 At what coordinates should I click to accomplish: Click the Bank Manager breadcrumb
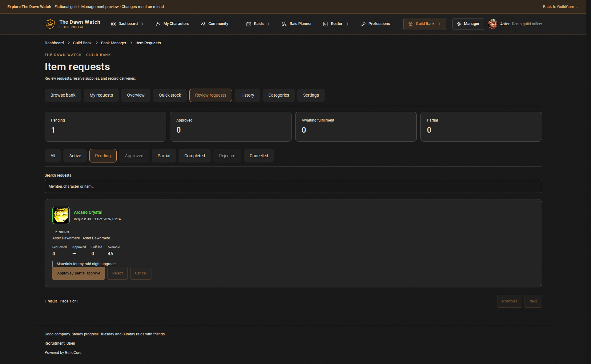click(114, 43)
